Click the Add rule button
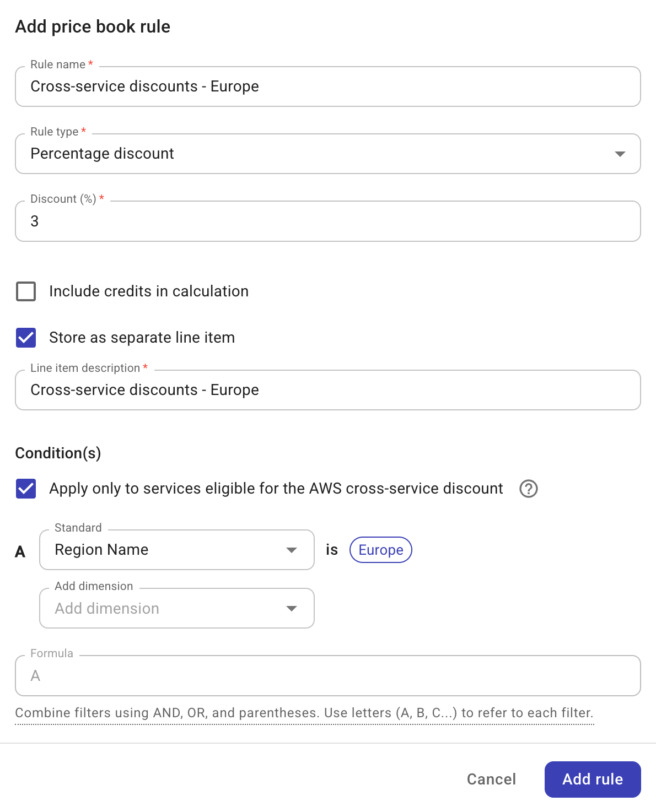The image size is (656, 812). coord(592,779)
